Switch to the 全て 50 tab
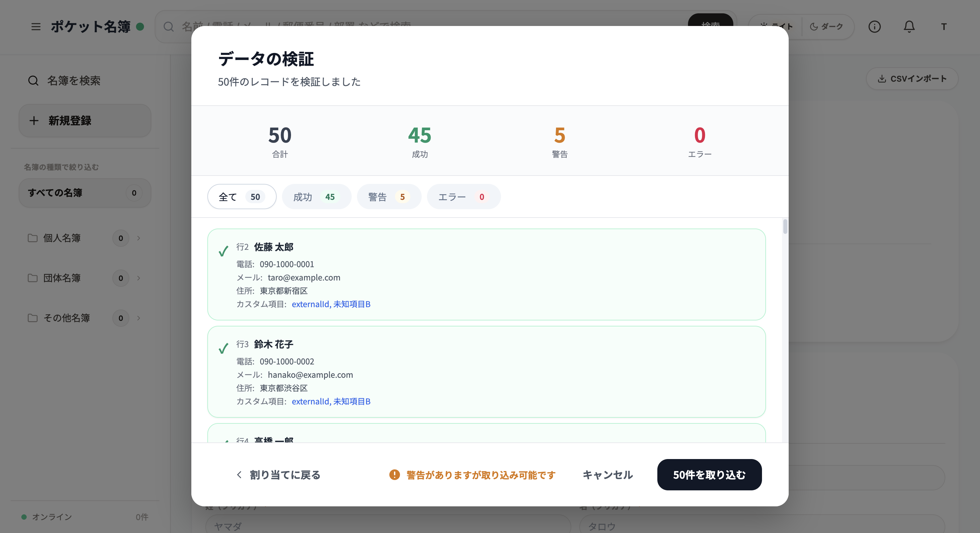 pyautogui.click(x=242, y=197)
